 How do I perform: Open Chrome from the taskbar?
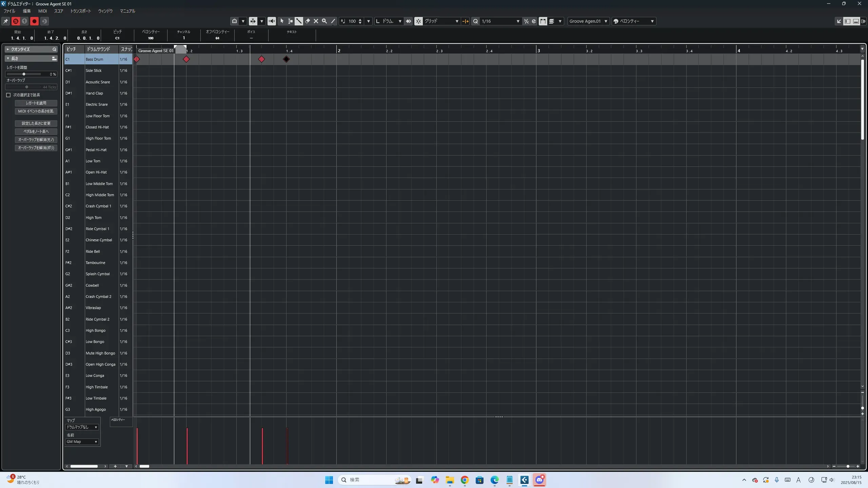tap(465, 480)
